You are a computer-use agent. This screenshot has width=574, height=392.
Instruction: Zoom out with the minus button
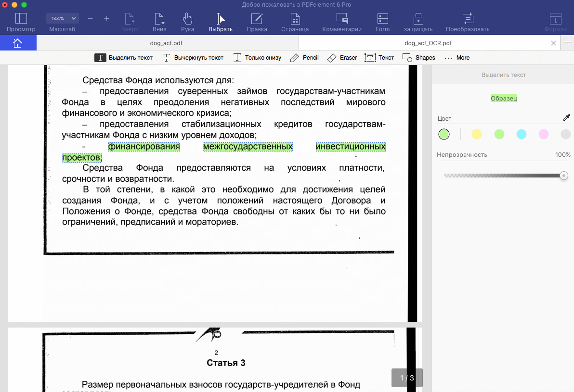click(91, 18)
